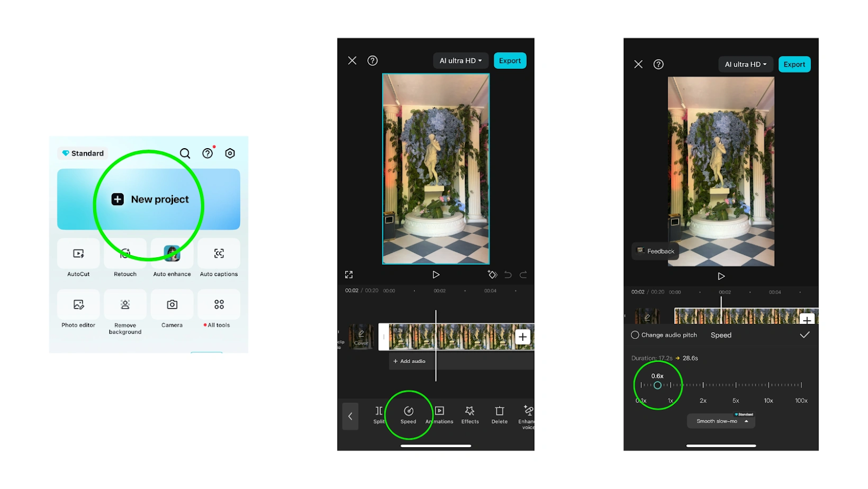Click Export in the speed editor
Screen dimensions: 868x489
tap(794, 65)
